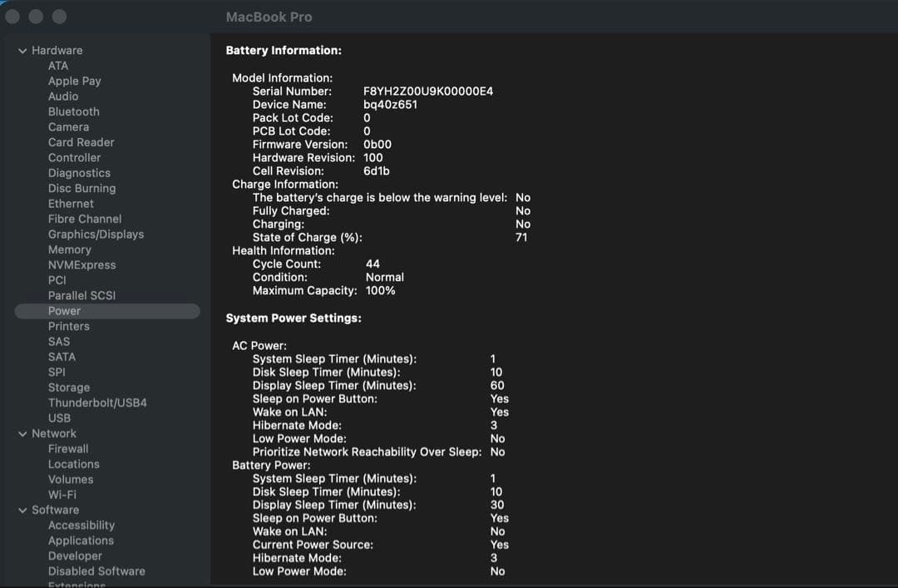This screenshot has height=588, width=898.
Task: View Disabled Software details
Action: (x=96, y=571)
